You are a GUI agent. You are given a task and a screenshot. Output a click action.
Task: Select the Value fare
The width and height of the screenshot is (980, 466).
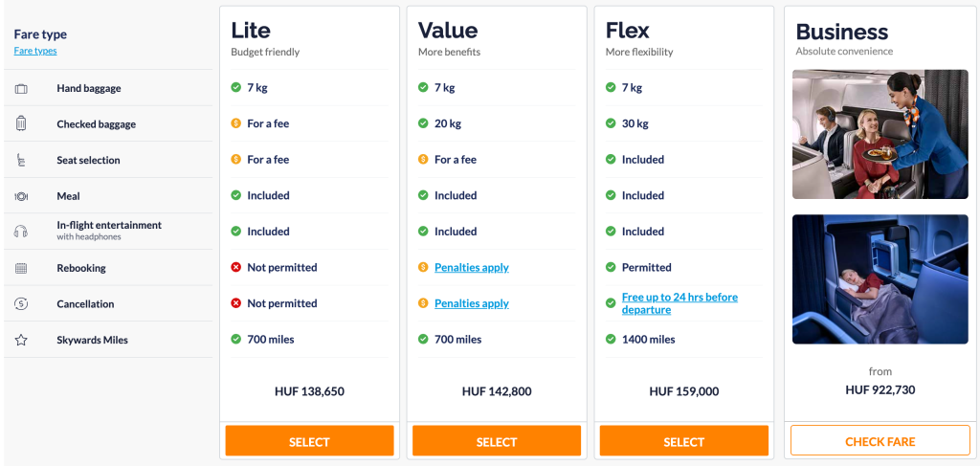[496, 441]
